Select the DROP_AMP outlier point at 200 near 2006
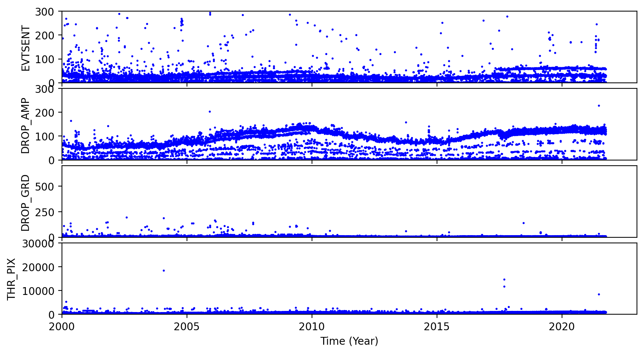644x354 pixels. [x=210, y=111]
